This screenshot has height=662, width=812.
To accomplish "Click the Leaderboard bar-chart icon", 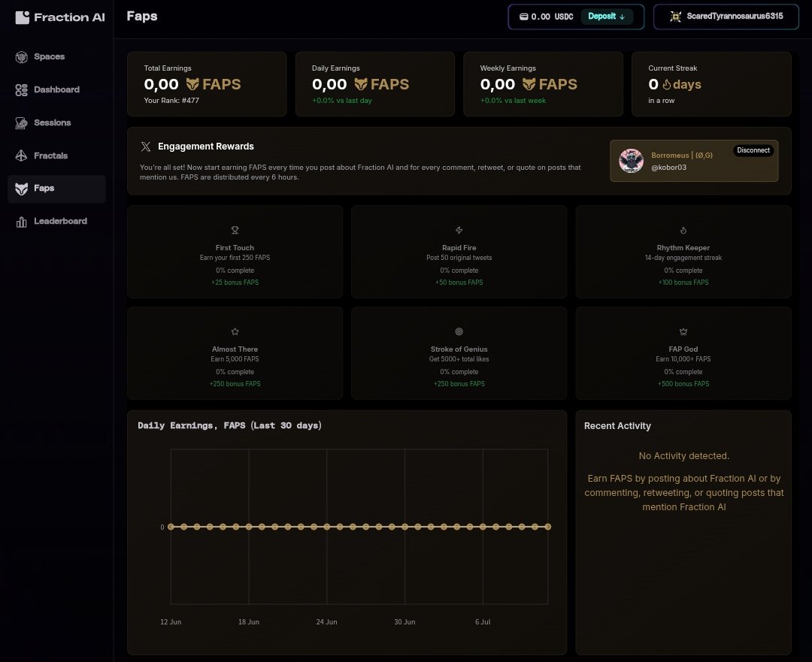I will [x=21, y=222].
